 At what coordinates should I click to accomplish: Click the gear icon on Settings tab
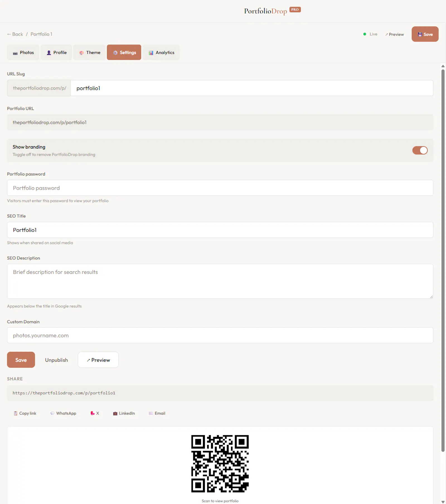pyautogui.click(x=115, y=53)
